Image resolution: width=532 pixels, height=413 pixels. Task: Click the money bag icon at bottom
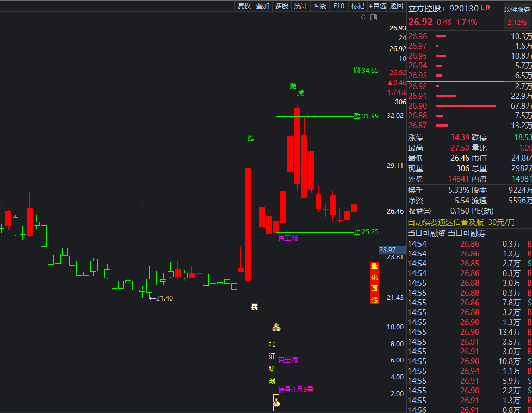(276, 403)
